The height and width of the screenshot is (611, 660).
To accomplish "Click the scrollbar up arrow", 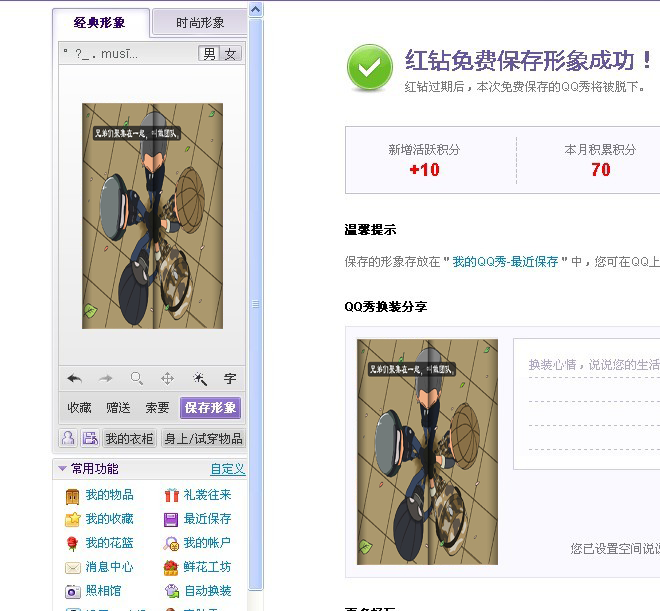I will pos(255,9).
